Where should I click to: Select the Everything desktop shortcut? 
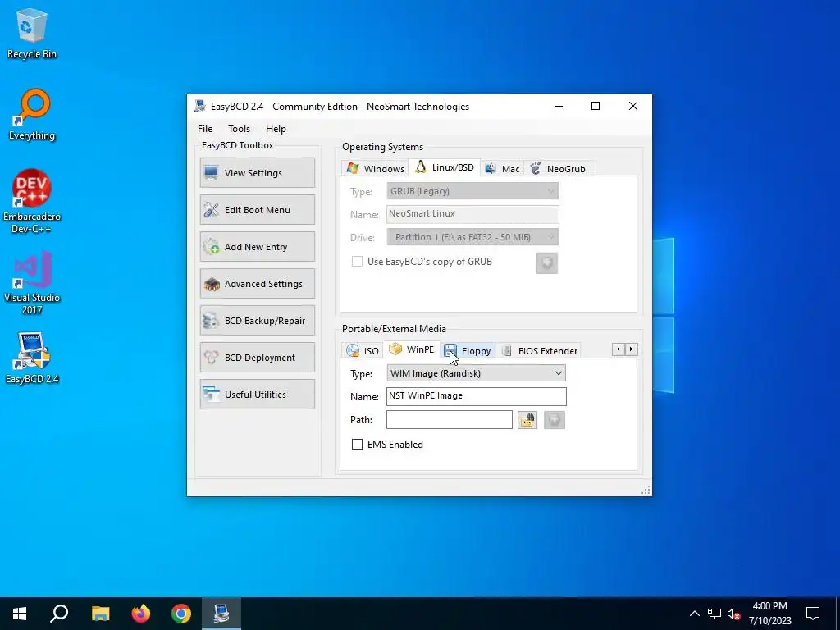point(32,115)
